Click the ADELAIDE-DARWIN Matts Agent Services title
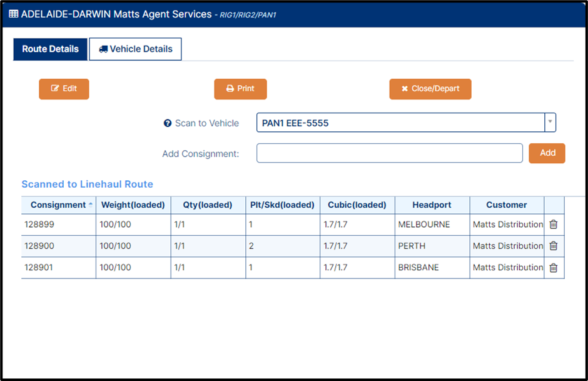This screenshot has height=381, width=588. tap(116, 14)
